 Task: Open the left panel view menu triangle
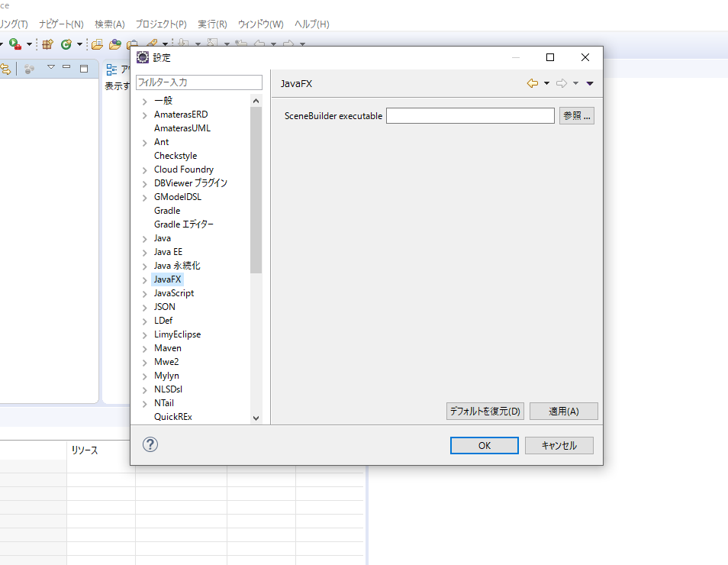point(51,68)
